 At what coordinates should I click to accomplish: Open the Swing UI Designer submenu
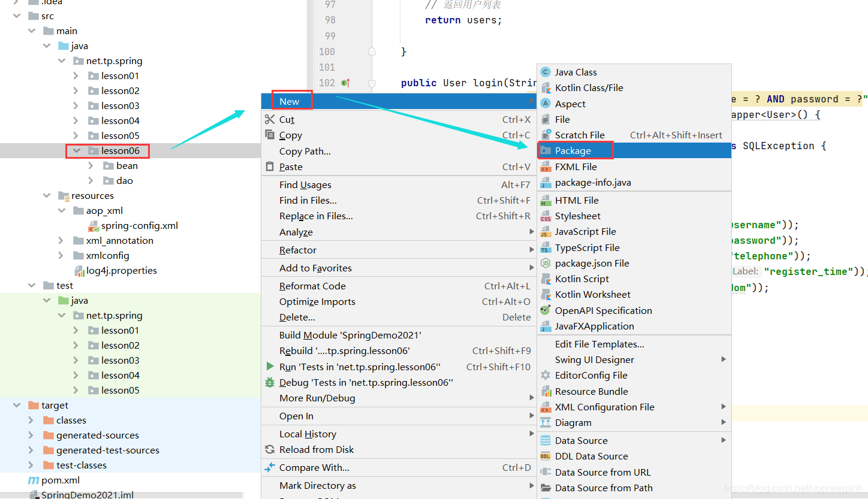tap(634, 359)
